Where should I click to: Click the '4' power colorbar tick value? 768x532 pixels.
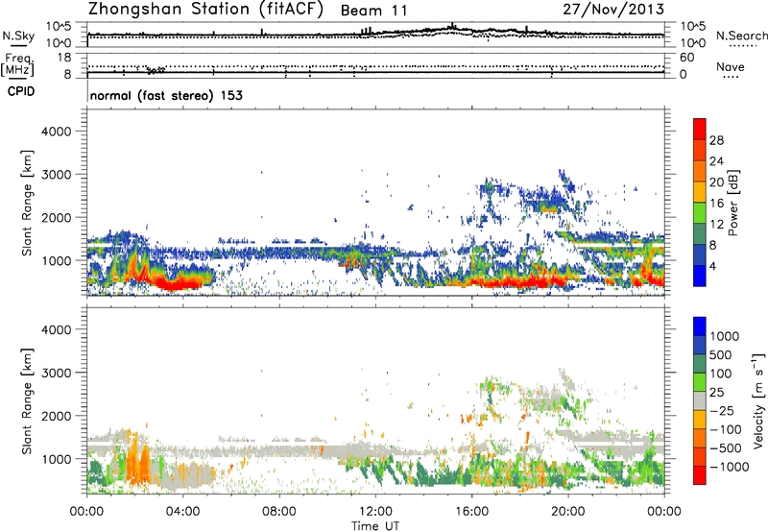pyautogui.click(x=713, y=266)
